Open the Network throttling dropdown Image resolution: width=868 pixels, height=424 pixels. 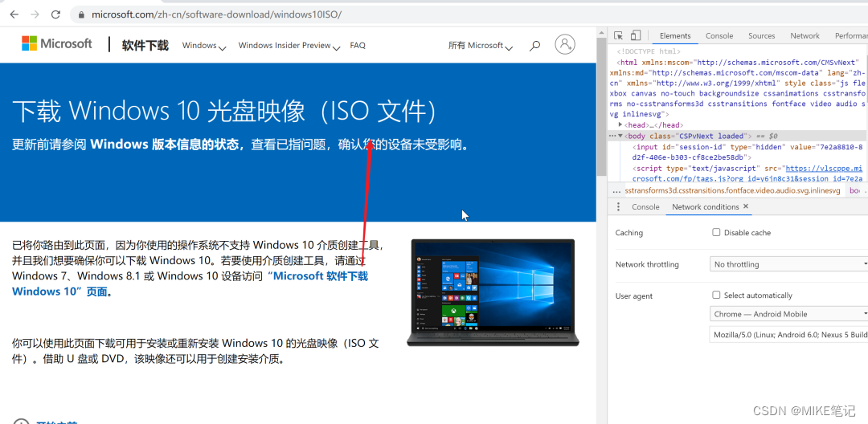tap(789, 264)
